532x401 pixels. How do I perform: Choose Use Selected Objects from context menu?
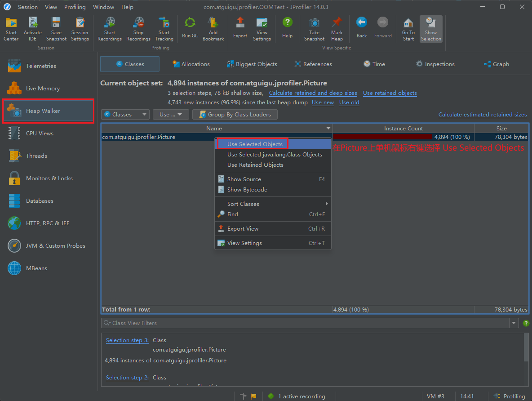click(273, 144)
